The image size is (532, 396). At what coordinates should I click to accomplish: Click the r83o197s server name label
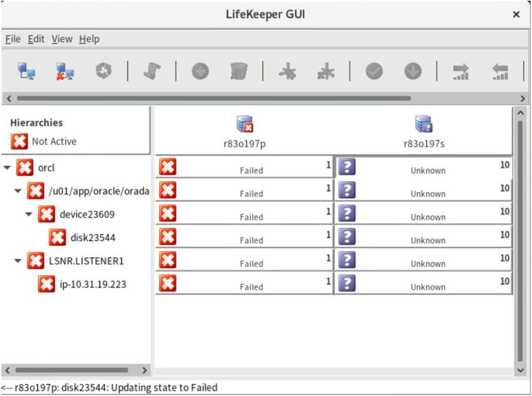click(x=424, y=144)
